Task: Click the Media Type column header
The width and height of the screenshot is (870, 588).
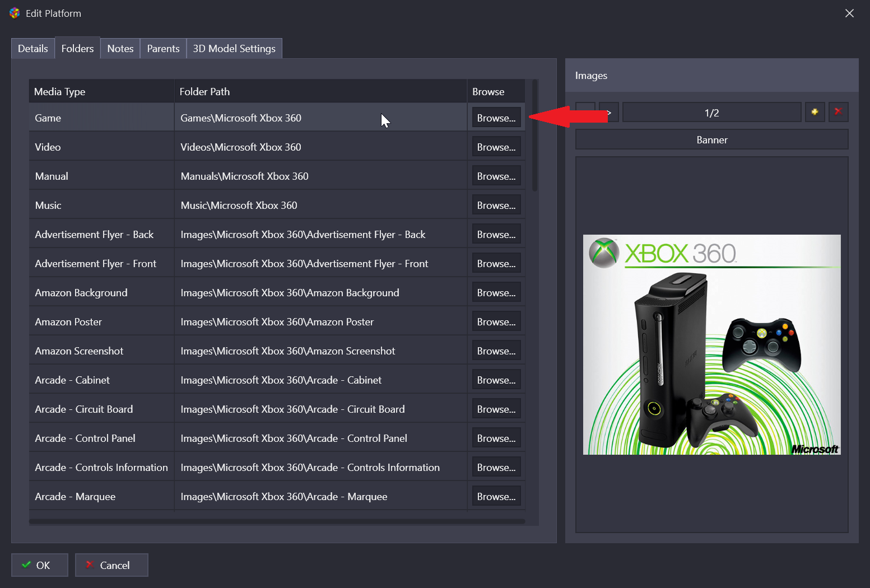Action: (x=101, y=91)
